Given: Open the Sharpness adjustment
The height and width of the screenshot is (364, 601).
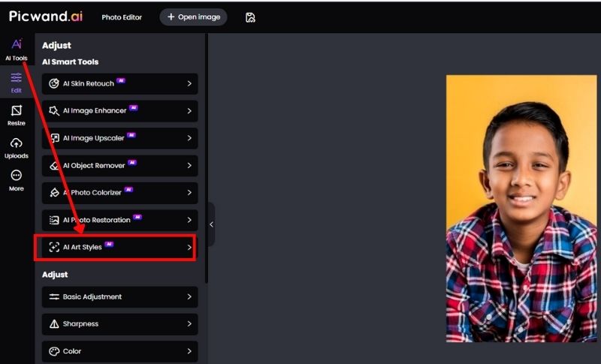Looking at the screenshot, I should pos(119,324).
